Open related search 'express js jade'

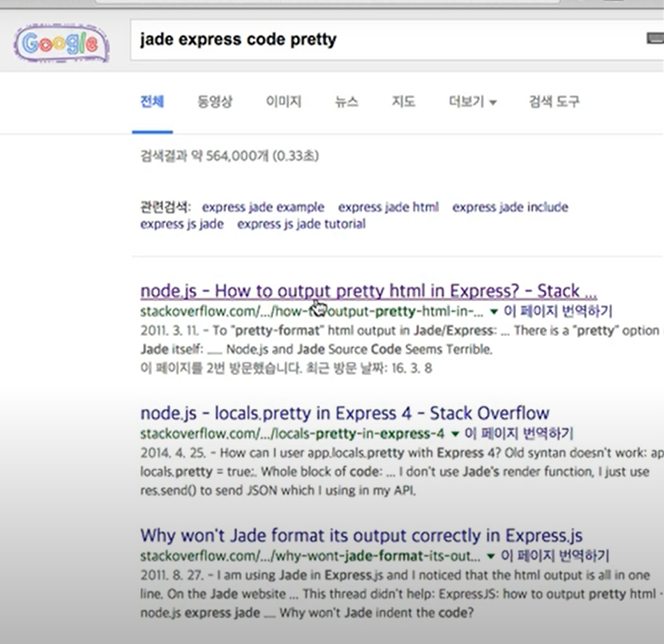coord(182,224)
